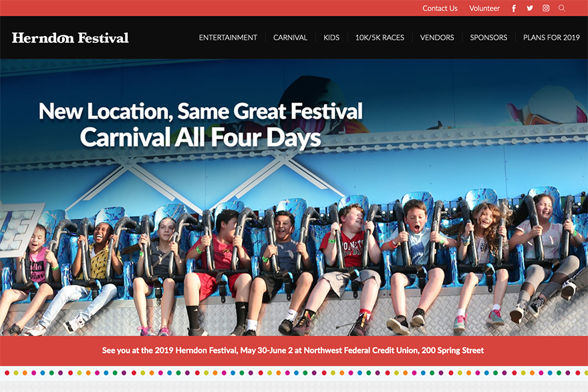
Task: Open the Volunteer link
Action: click(484, 8)
